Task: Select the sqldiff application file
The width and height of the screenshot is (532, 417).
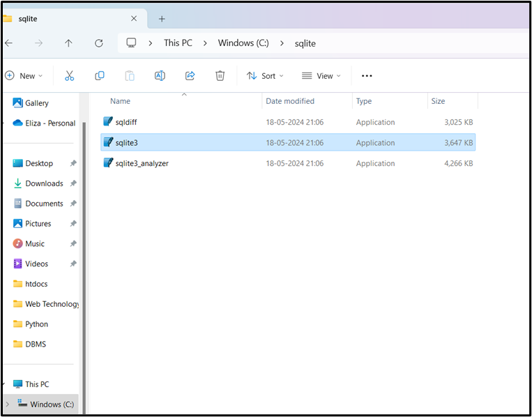Action: pyautogui.click(x=126, y=122)
